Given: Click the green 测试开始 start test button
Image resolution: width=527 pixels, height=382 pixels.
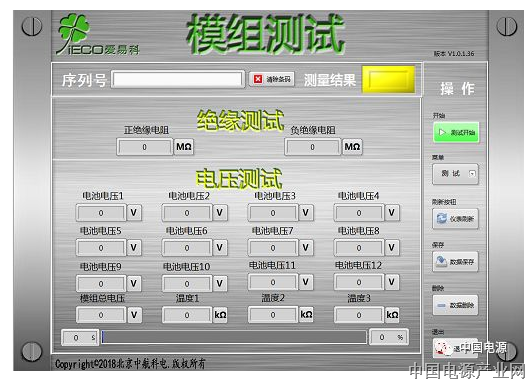Looking at the screenshot, I should tap(456, 132).
